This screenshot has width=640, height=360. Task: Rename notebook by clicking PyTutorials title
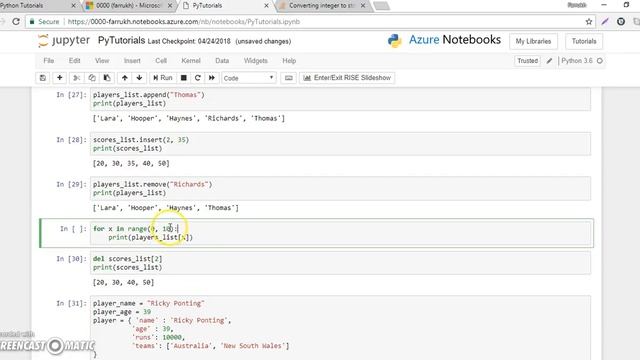pyautogui.click(x=121, y=40)
